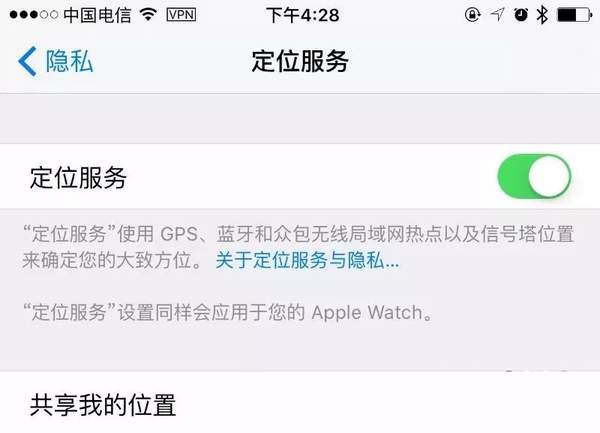Tap the 定位服务 page title
Viewport: 600px width, 433px height.
(300, 61)
